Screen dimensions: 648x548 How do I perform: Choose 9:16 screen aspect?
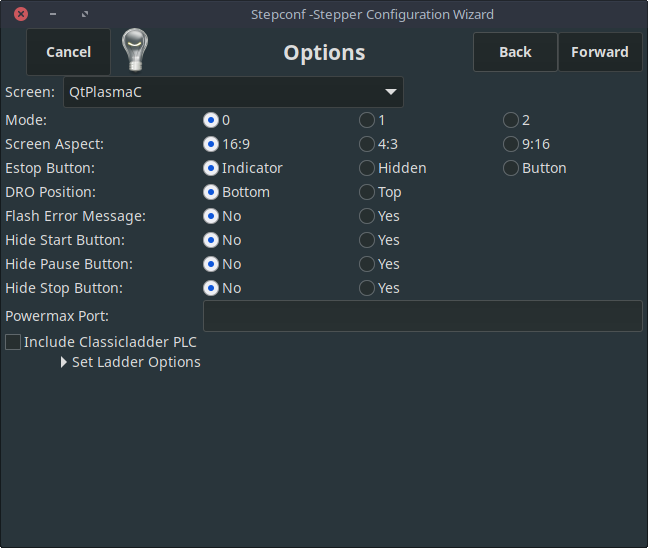512,144
